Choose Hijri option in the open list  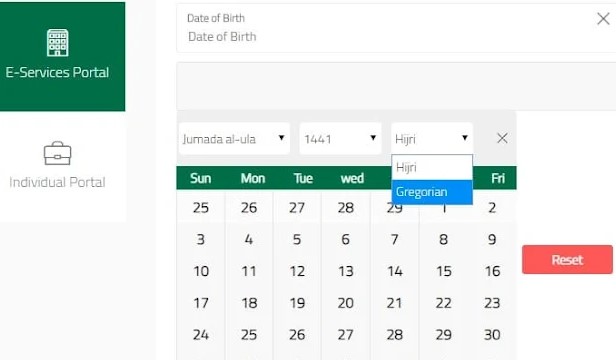pyautogui.click(x=432, y=168)
